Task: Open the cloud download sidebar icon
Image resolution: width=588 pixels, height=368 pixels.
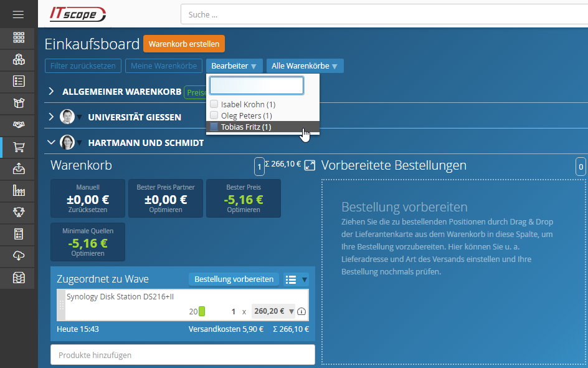Action: [19, 256]
